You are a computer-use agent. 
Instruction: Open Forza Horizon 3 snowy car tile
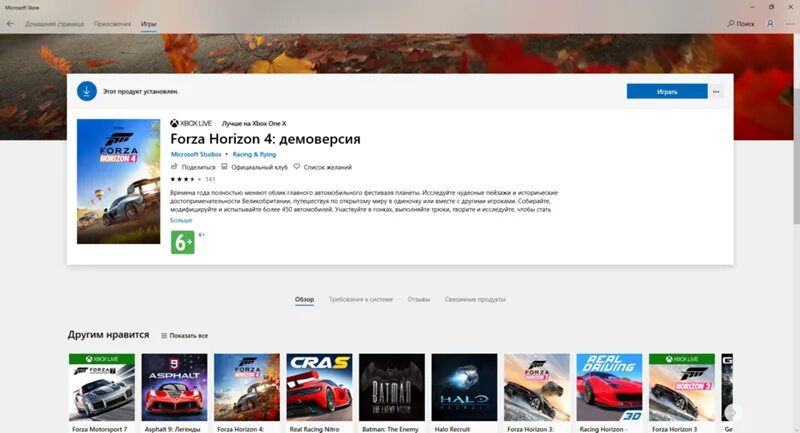click(x=537, y=392)
